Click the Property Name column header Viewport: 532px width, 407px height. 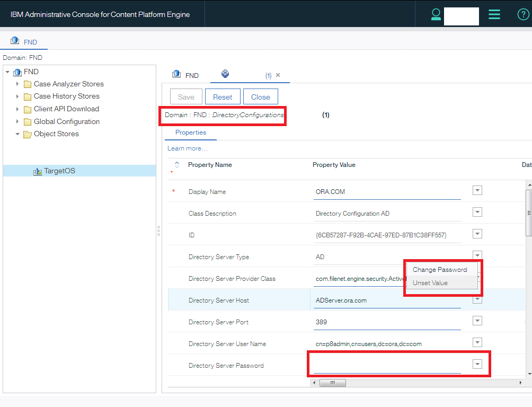210,165
